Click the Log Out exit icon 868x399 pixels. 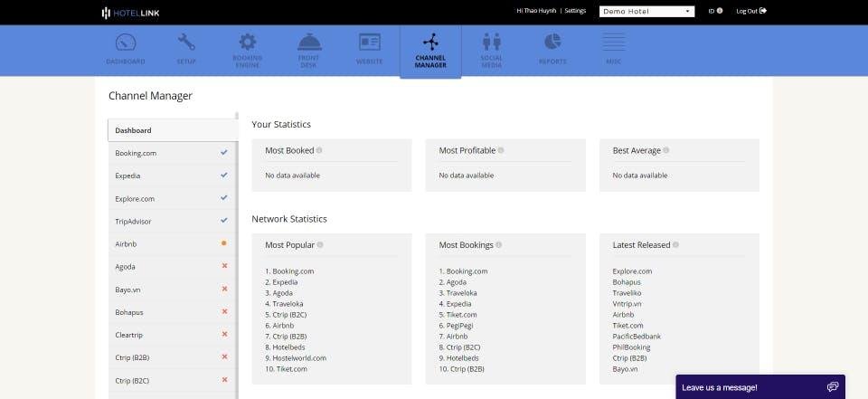pos(763,11)
